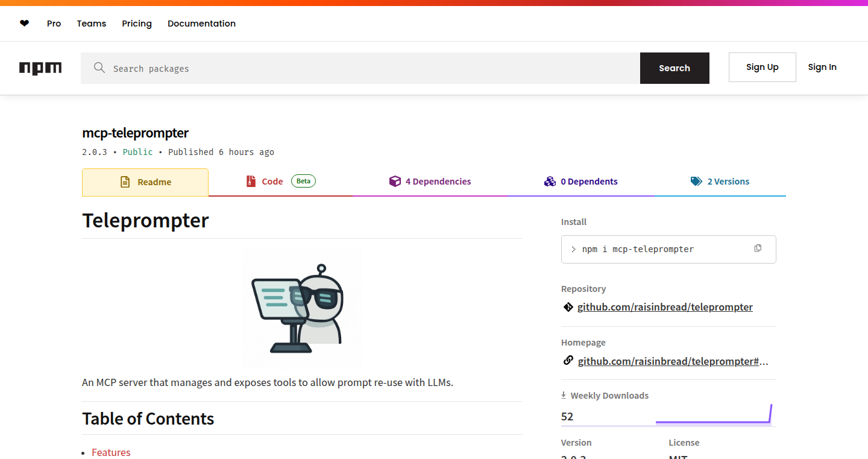Open the github.com/raisinbread/teleprompter repository link

pyautogui.click(x=665, y=307)
